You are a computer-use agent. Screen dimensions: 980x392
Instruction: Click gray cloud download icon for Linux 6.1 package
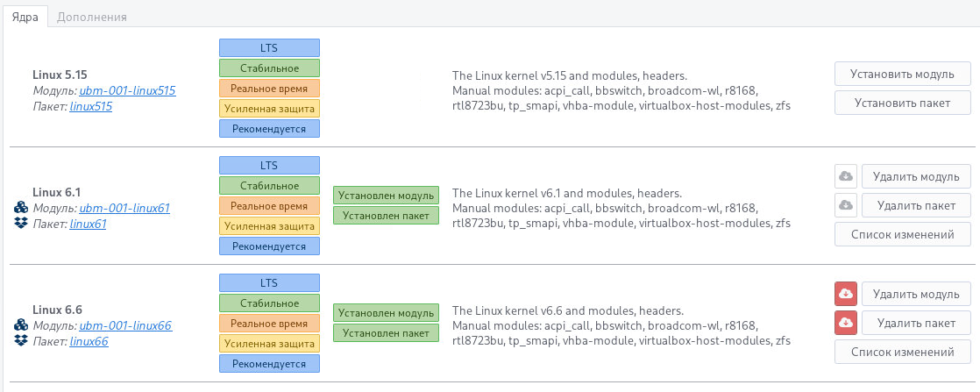pos(846,205)
